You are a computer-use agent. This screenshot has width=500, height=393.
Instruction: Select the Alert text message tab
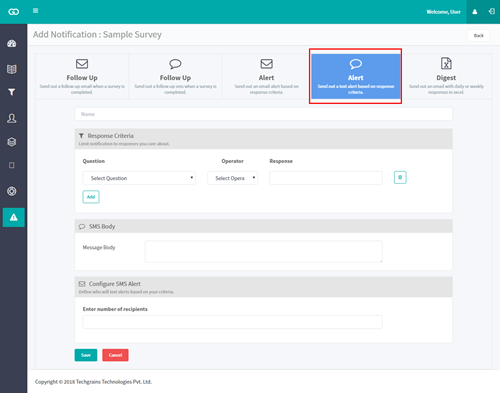356,76
